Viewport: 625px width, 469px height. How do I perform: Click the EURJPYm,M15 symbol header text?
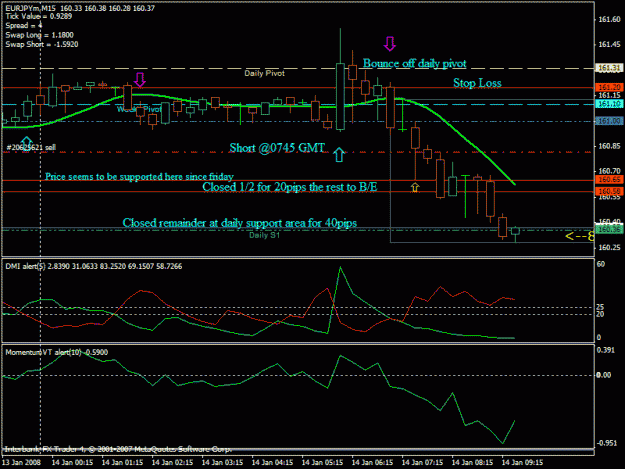30,8
